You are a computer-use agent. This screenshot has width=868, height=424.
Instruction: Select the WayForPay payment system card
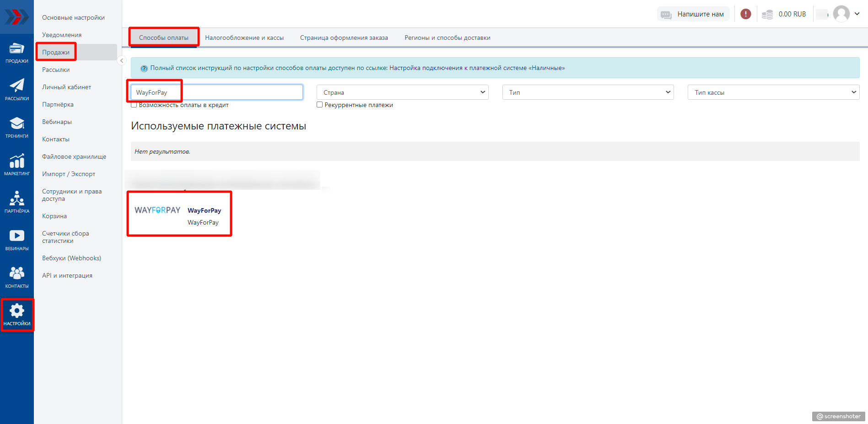179,214
